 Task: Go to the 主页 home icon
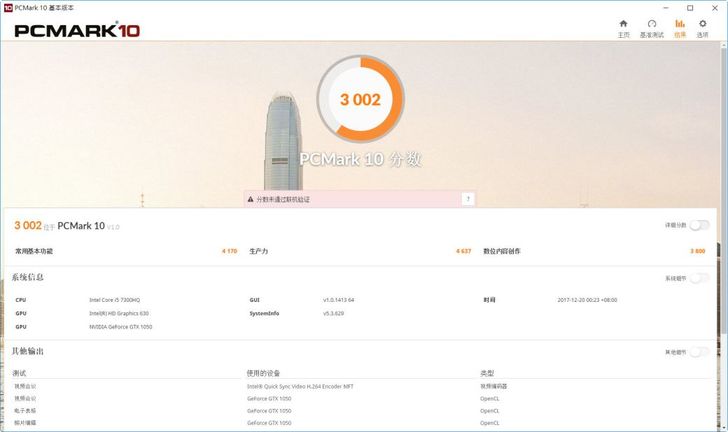[624, 27]
